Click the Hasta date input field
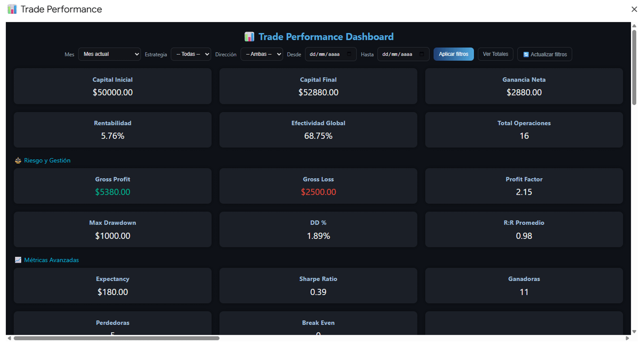This screenshot has width=644, height=347. [403, 54]
